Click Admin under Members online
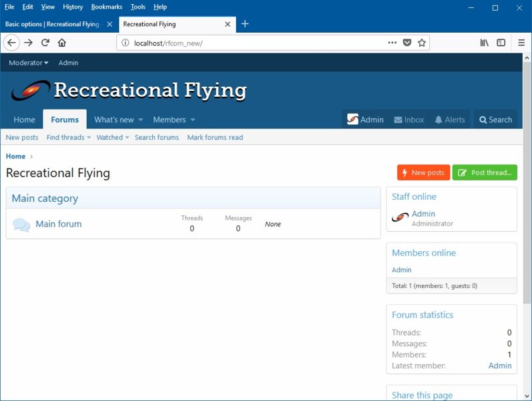 (x=401, y=270)
